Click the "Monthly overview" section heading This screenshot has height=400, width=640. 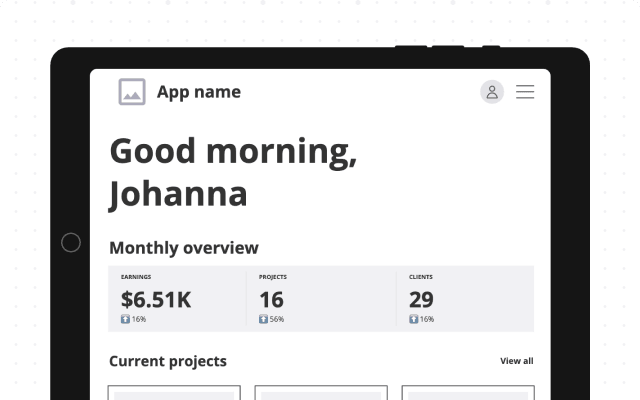[x=183, y=248]
